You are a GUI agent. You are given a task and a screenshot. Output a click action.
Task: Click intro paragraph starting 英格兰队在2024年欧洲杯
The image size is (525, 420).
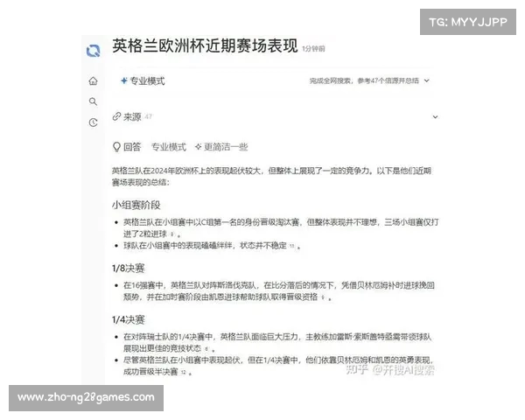271,177
